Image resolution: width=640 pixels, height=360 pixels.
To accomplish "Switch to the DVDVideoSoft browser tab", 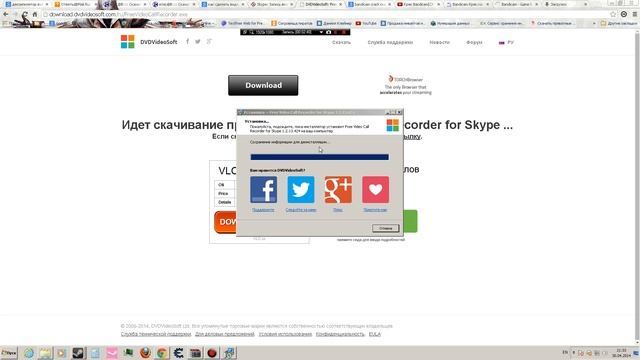I will pyautogui.click(x=320, y=4).
